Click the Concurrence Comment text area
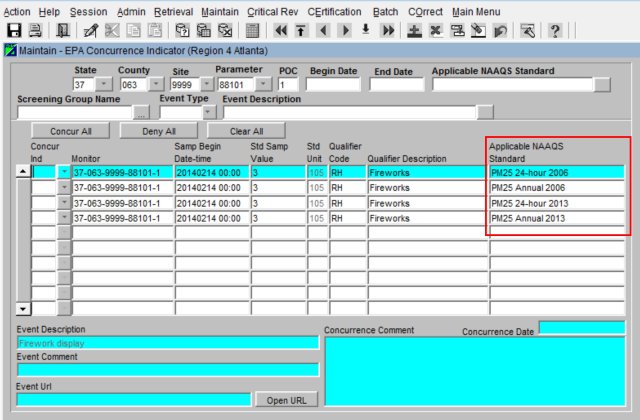640x420 pixels. [475, 371]
